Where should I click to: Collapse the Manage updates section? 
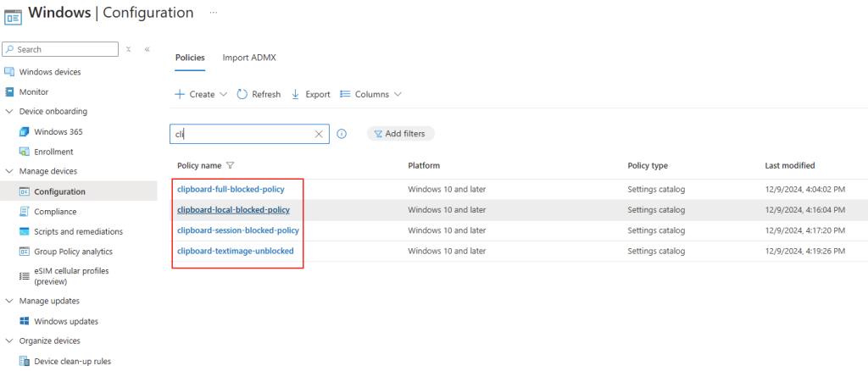click(8, 301)
